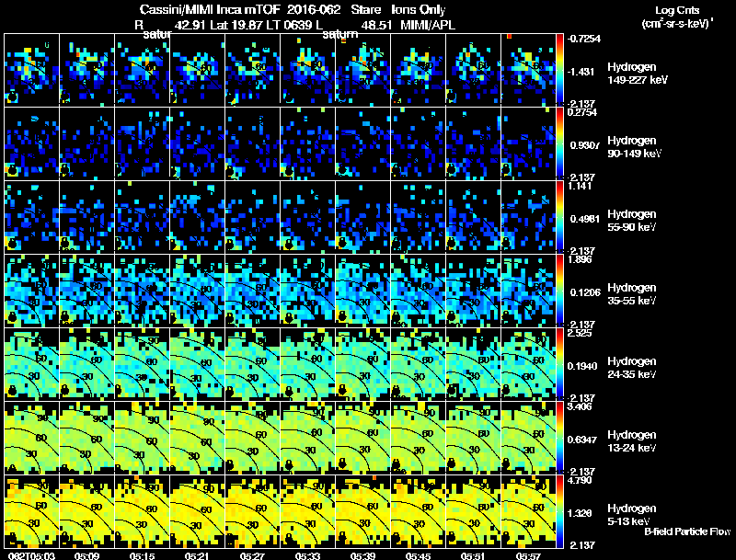Click the 05:33 time label on the bottom axis
The image size is (736, 560).
(307, 555)
